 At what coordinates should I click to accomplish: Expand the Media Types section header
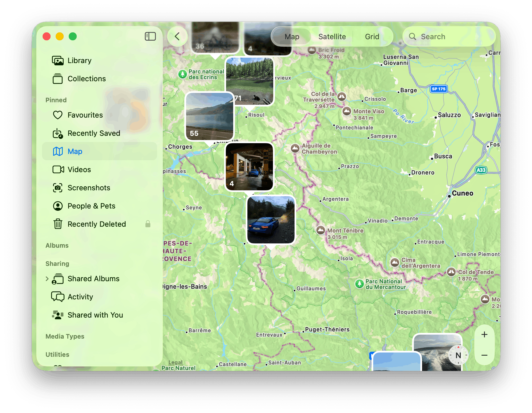pyautogui.click(x=65, y=336)
